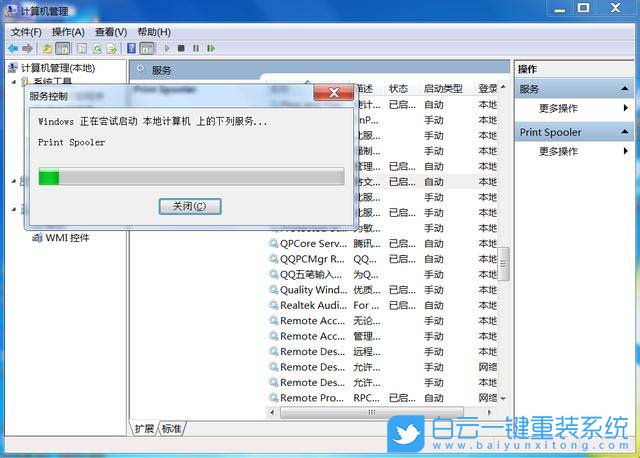Viewport: 640px width, 458px height.
Task: Go forward with the gray right arrow
Action: pos(27,49)
